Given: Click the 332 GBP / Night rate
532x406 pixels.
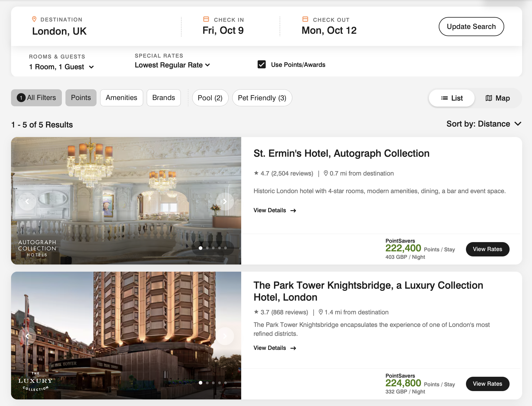Looking at the screenshot, I should click(x=405, y=392).
